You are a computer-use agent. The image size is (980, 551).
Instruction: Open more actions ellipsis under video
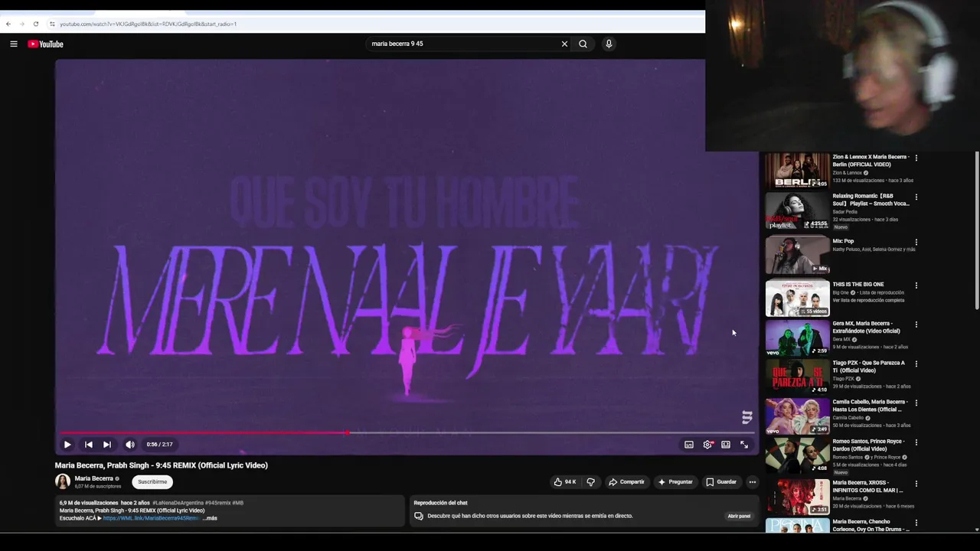point(753,481)
